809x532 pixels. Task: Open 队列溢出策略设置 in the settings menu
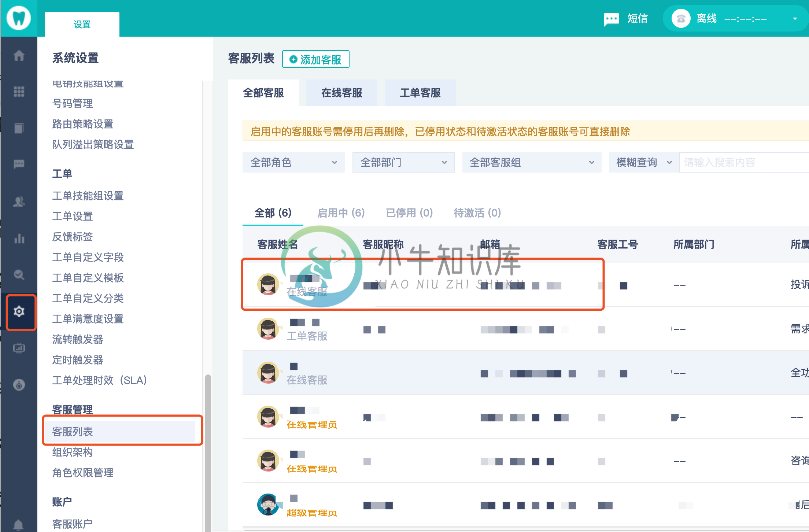coord(93,144)
